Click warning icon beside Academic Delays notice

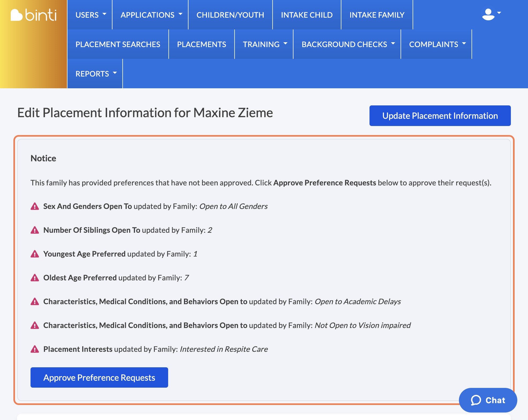(x=35, y=301)
